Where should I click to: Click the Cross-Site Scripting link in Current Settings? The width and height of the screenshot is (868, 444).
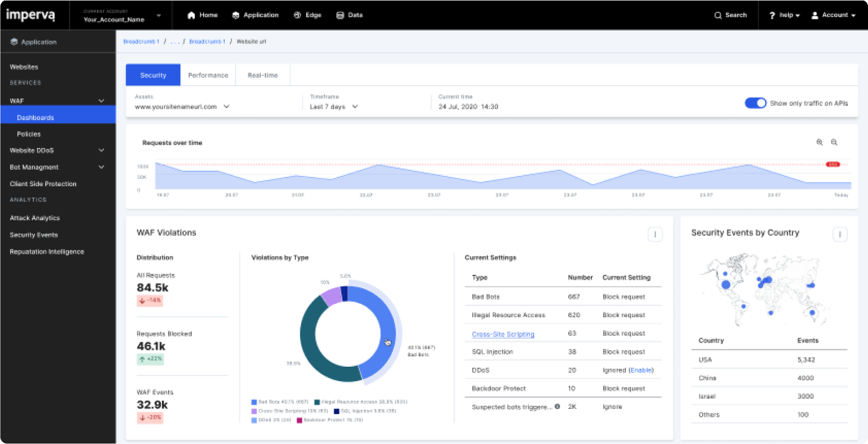tap(502, 334)
